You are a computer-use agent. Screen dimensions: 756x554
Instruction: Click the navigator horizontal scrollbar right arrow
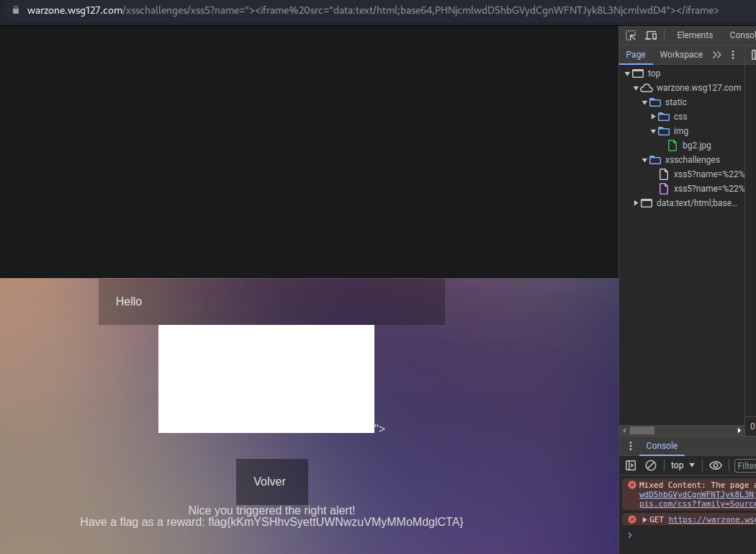[739, 430]
